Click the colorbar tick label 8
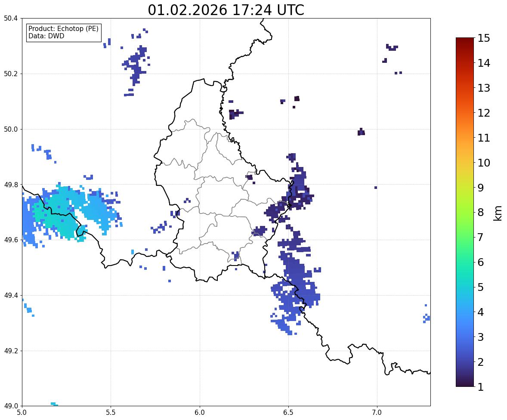507x420 pixels. click(481, 213)
